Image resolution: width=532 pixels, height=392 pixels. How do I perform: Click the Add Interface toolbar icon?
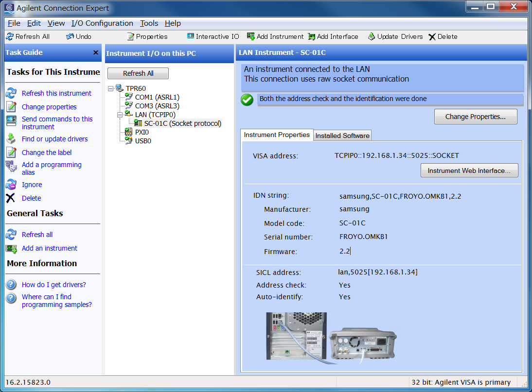pyautogui.click(x=311, y=36)
